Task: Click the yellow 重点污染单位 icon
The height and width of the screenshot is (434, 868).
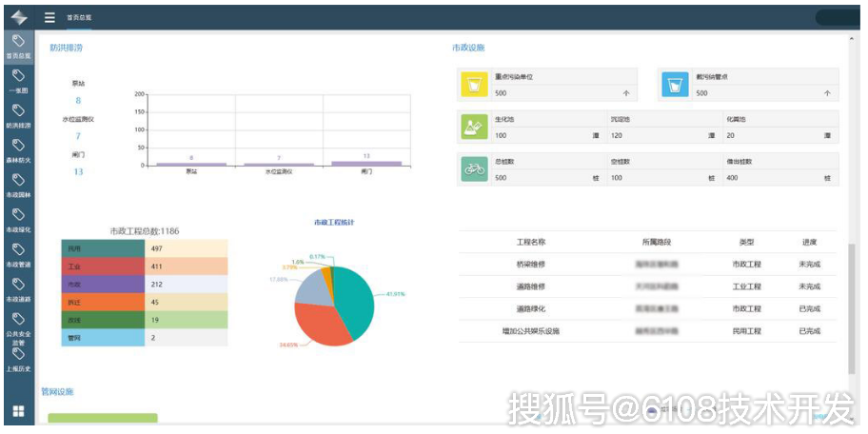Action: (474, 85)
